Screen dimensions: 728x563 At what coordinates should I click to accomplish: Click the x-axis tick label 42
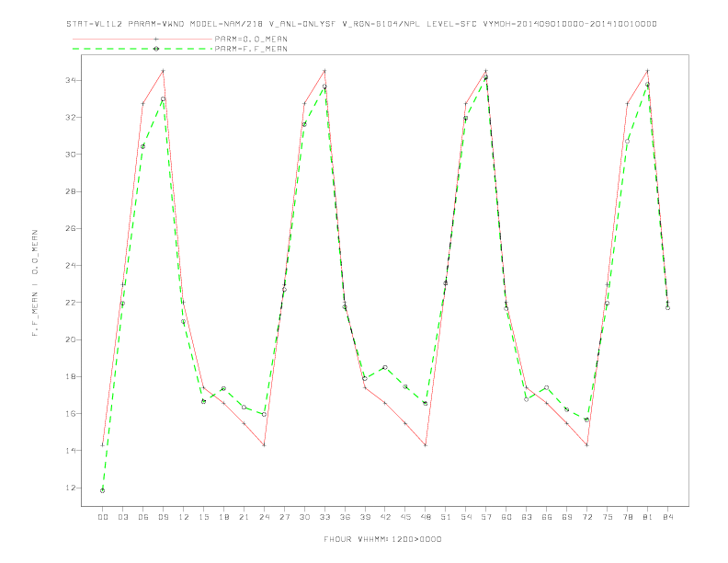[x=385, y=517]
